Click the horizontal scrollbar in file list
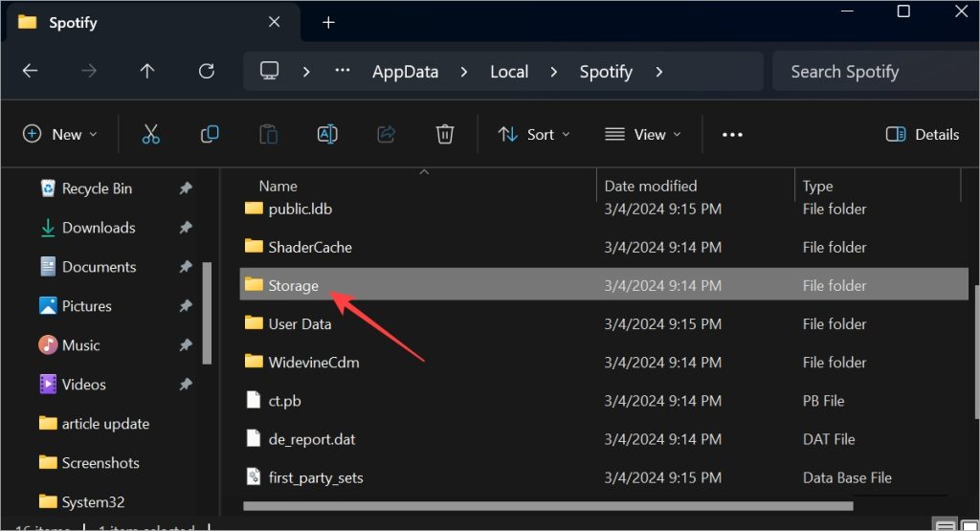The image size is (980, 531). tap(548, 506)
